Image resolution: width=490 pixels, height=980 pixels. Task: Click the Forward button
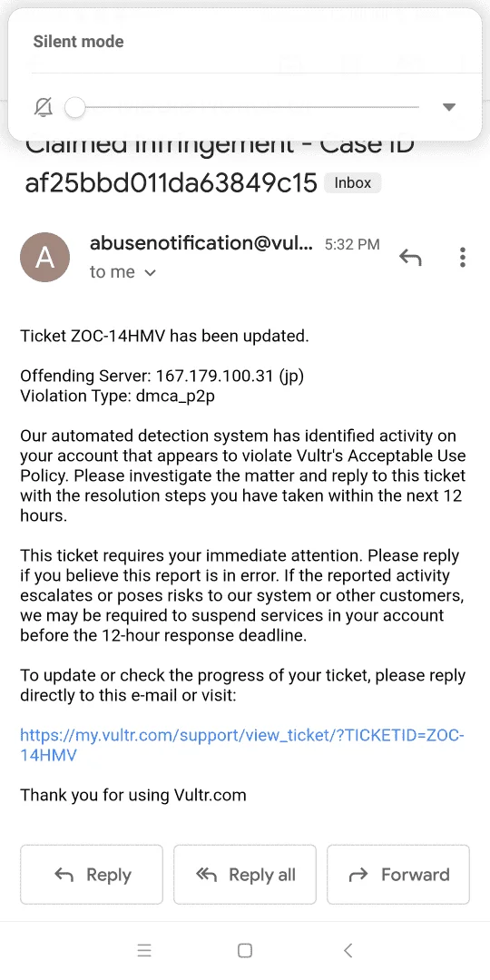(x=398, y=875)
